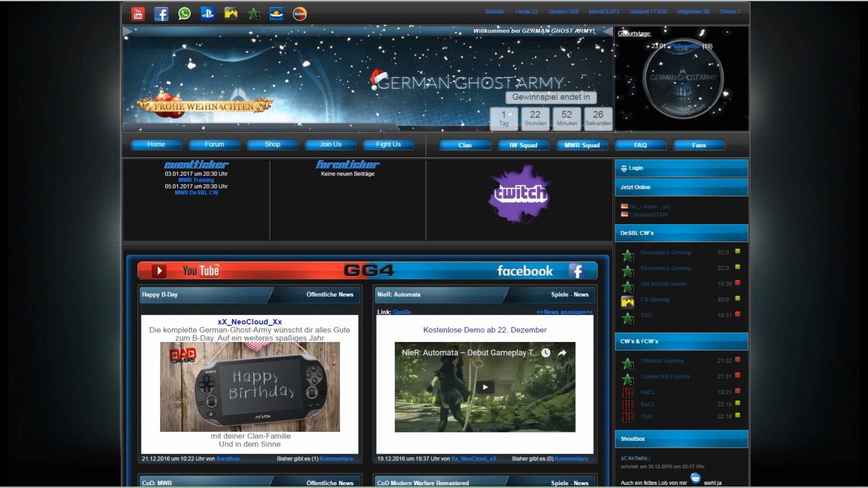Click the star icon beside Connected Esports

[628, 379]
